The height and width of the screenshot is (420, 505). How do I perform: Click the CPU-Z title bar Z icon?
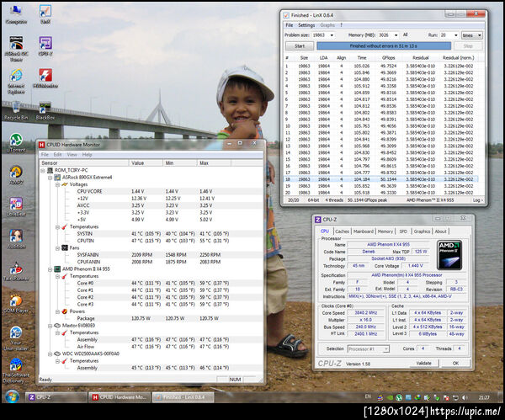[x=318, y=220]
